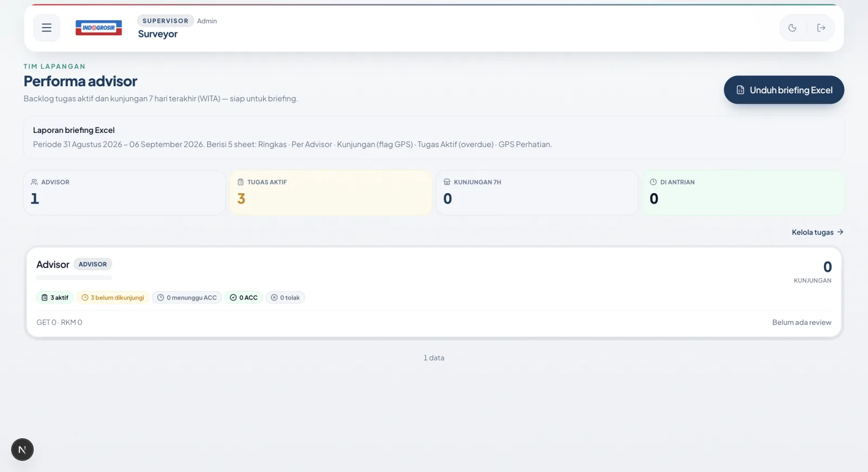Click the '1 data' footer text
Screen dimensions: 868x472
point(434,358)
